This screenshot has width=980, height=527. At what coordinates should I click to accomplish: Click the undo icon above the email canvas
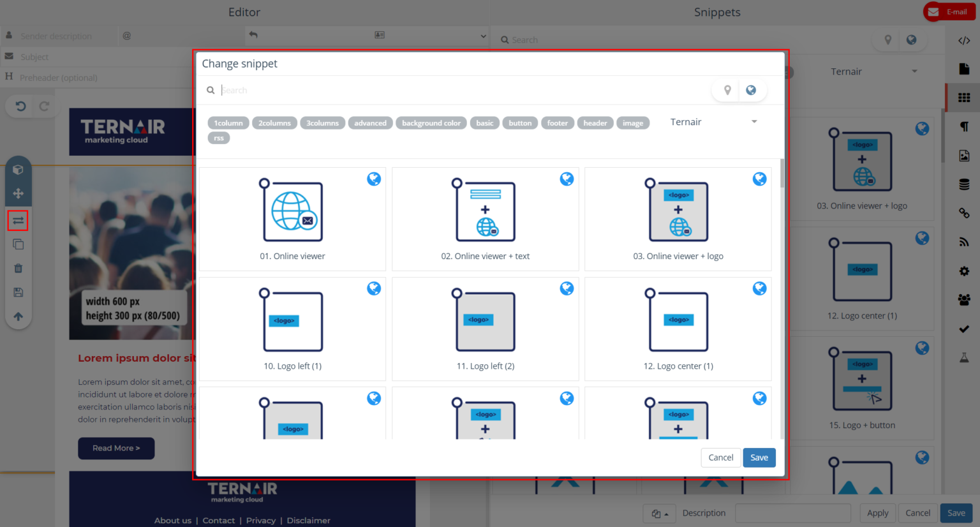click(x=20, y=106)
